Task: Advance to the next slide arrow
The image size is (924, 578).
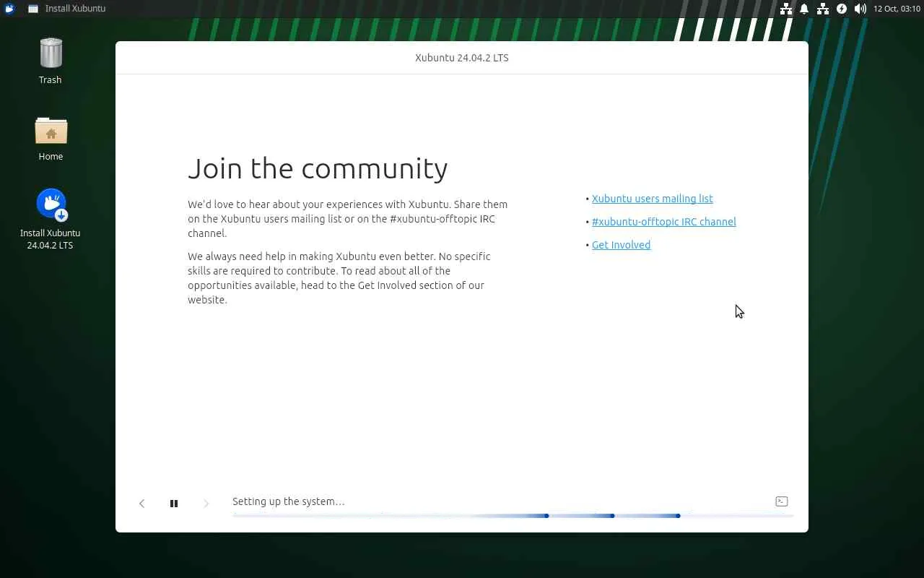Action: 206,504
